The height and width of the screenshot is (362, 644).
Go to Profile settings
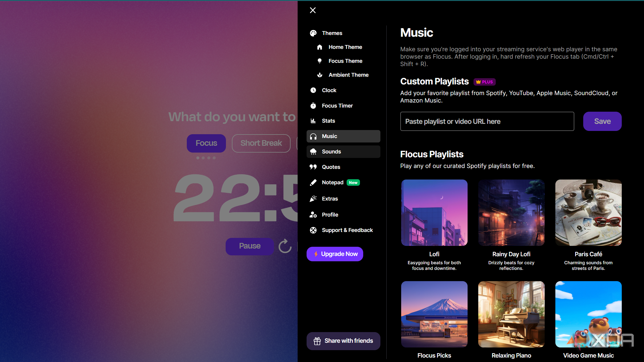coord(330,215)
